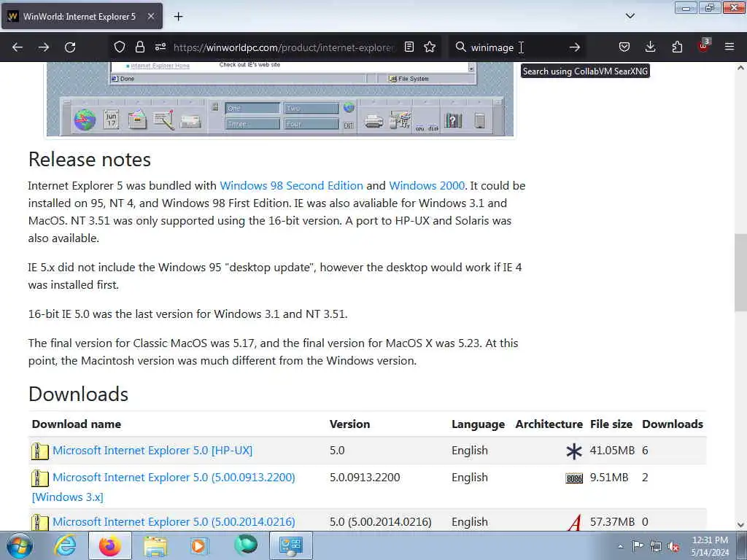Open the Action Center flag icon
747x560 pixels.
coord(638,546)
